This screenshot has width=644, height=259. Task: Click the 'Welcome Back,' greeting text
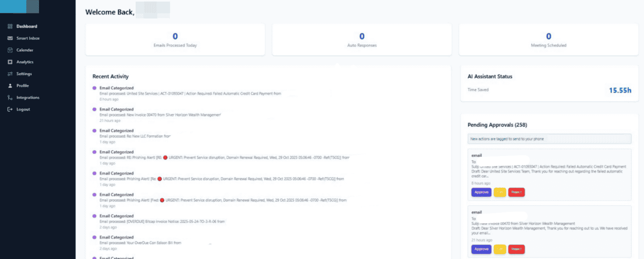point(109,12)
